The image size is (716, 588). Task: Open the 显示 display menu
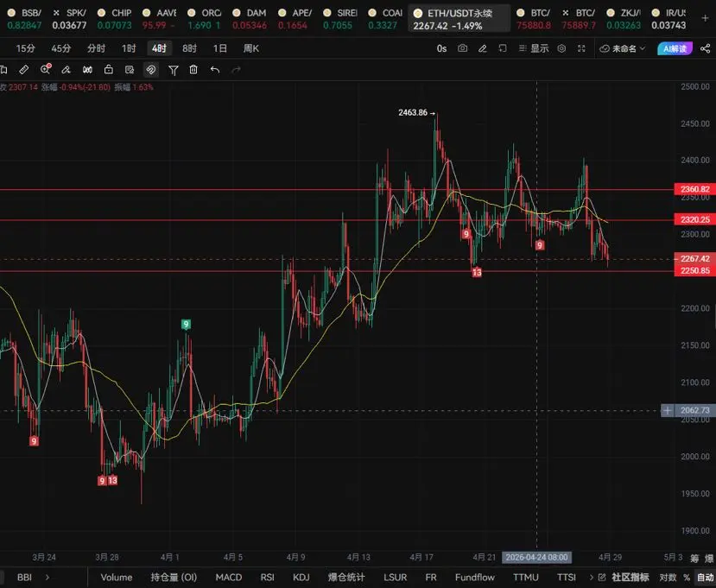coord(534,48)
